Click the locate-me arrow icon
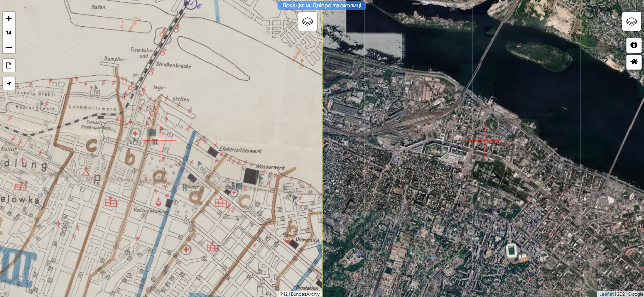 (9, 83)
